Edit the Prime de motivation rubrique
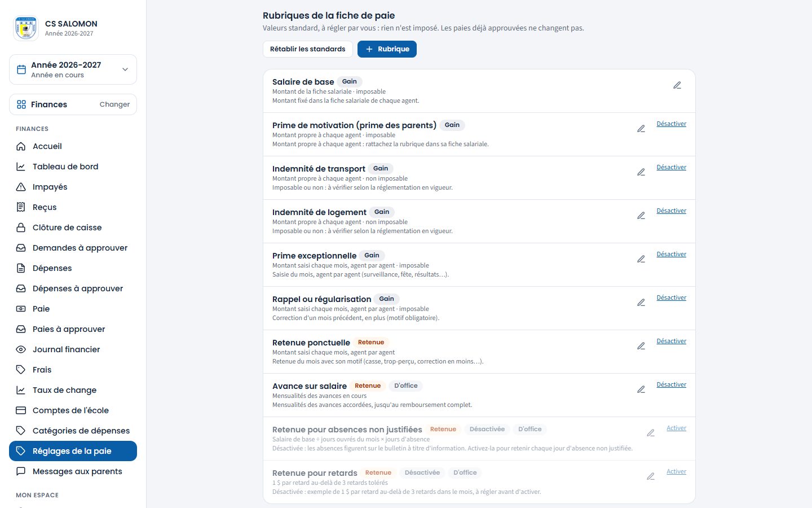The image size is (812, 508). point(641,129)
